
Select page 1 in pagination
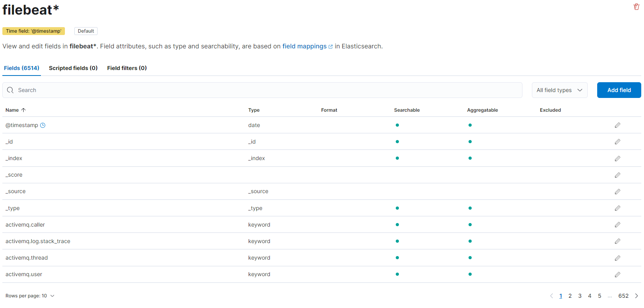561,296
